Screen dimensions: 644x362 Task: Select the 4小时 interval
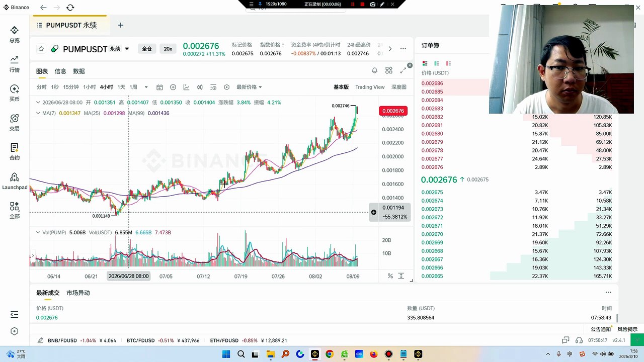click(106, 87)
